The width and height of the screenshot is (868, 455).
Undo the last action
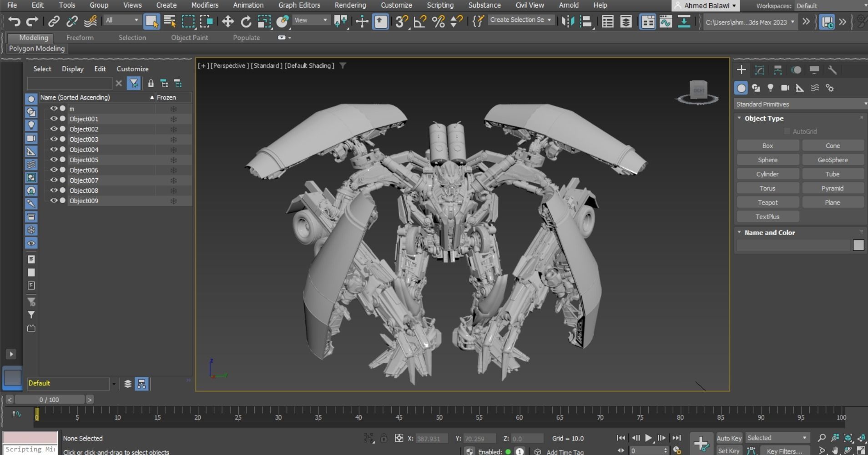(14, 21)
